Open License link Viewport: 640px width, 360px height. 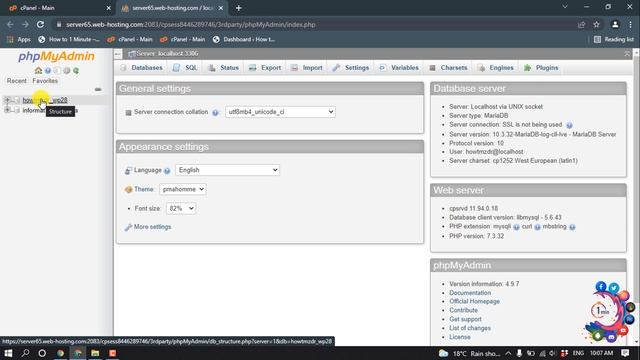460,337
